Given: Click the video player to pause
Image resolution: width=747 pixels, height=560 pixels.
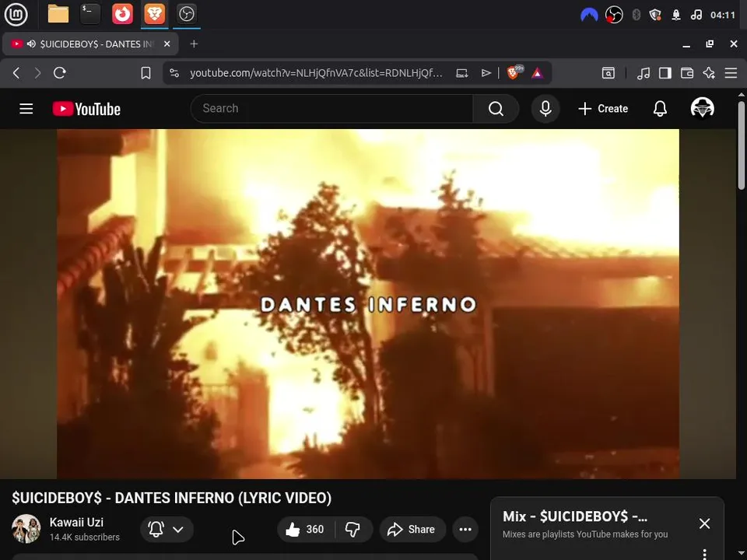Looking at the screenshot, I should point(368,304).
